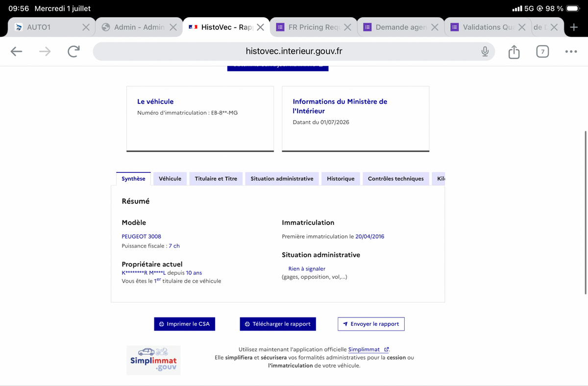Open the tab overview showing 7 tabs
Viewport: 588px width, 386px height.
(x=542, y=51)
